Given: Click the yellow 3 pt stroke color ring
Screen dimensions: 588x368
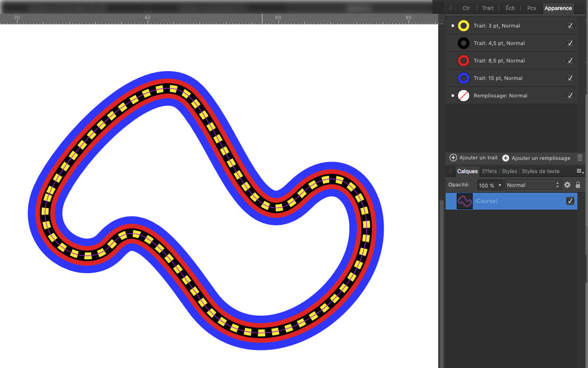Looking at the screenshot, I should pyautogui.click(x=464, y=26).
